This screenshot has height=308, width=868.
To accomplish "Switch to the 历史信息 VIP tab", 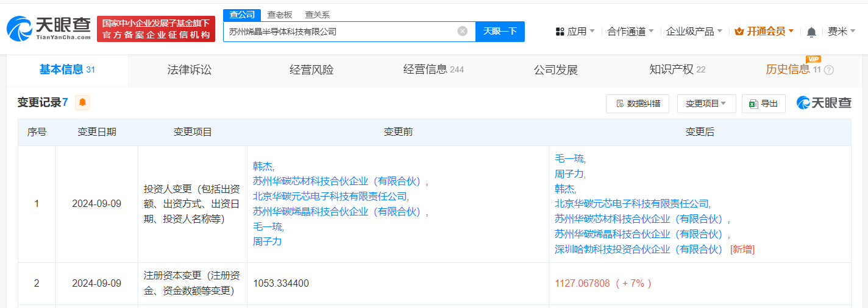I will click(794, 69).
